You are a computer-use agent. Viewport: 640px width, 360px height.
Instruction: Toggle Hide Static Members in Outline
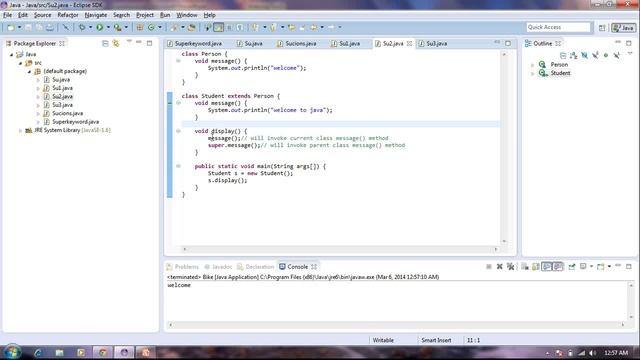[x=595, y=55]
